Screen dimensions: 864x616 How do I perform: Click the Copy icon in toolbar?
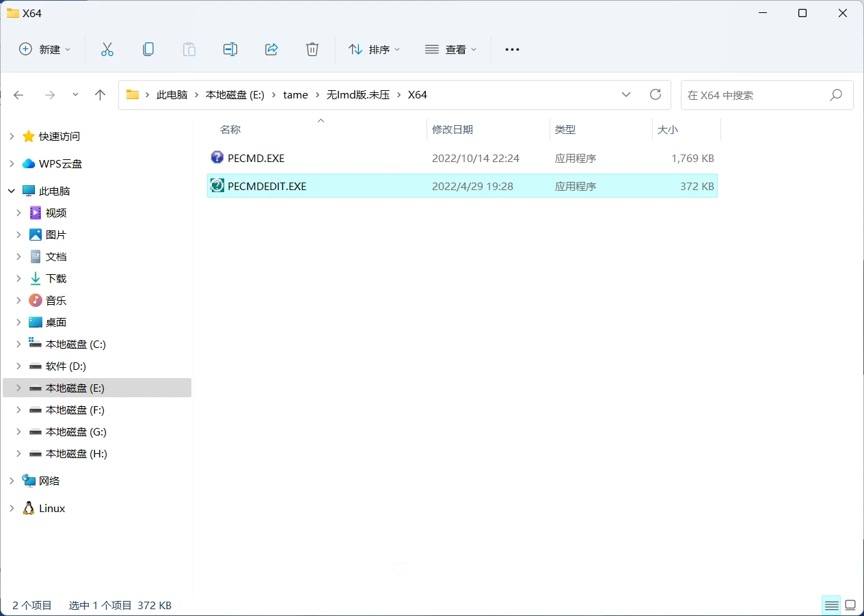(x=148, y=49)
